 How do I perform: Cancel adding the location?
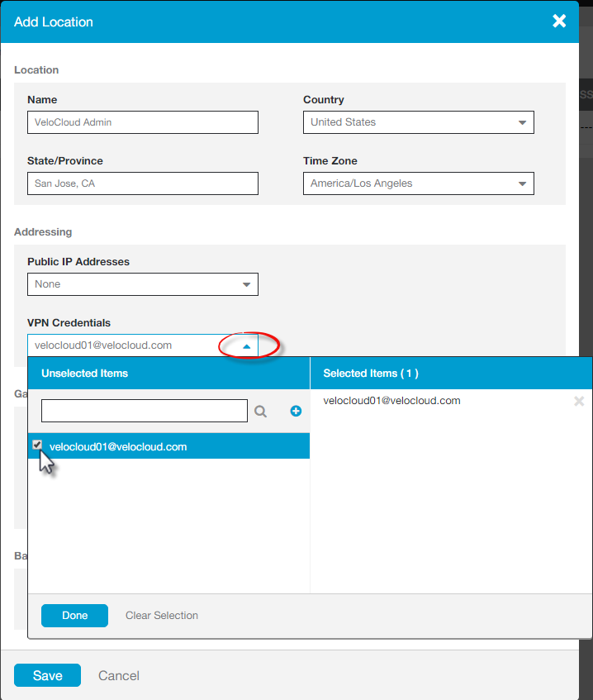pyautogui.click(x=119, y=675)
